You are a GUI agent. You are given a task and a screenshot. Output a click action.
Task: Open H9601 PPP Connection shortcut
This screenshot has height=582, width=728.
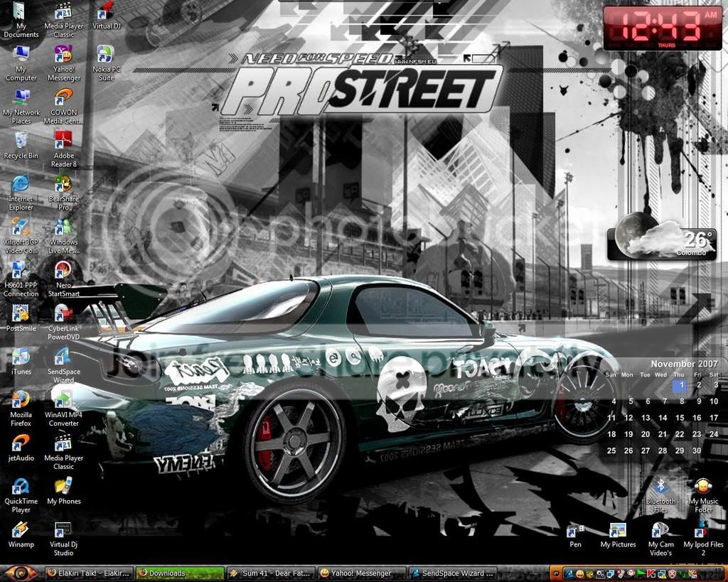[21, 279]
